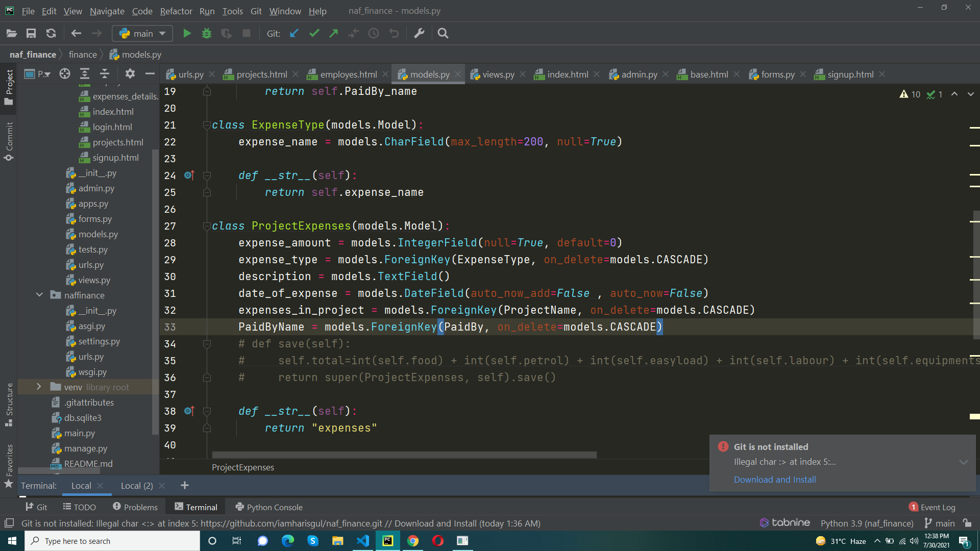980x551 pixels.
Task: Click Git push arrow icon
Action: [x=334, y=34]
